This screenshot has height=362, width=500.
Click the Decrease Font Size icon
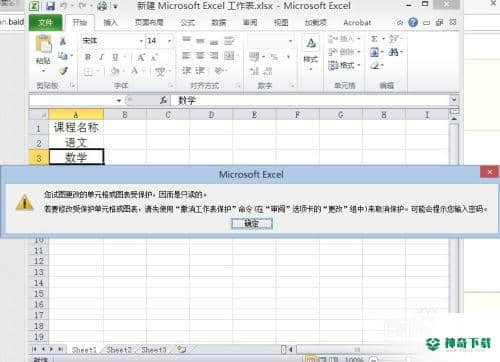[154, 57]
